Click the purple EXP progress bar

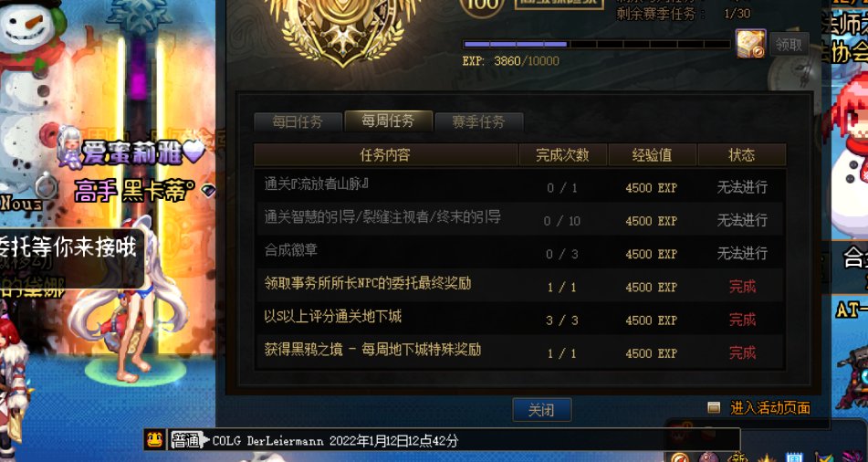597,45
